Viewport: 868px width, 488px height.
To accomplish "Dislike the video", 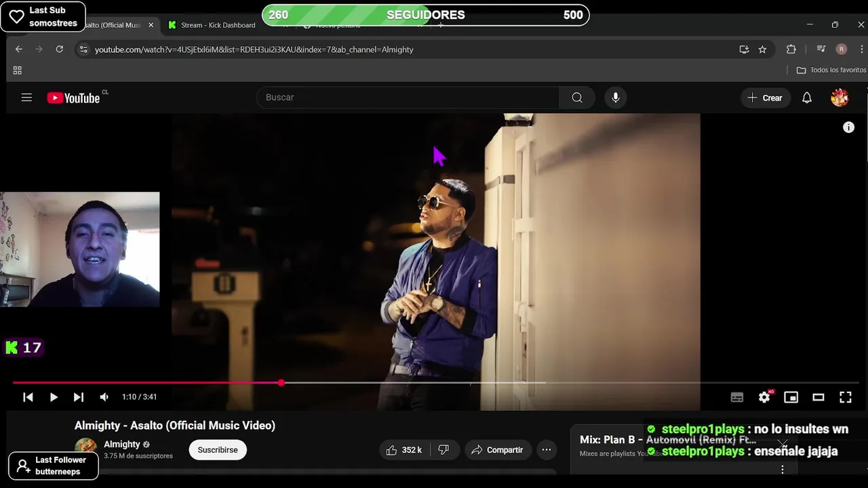I will (x=443, y=450).
